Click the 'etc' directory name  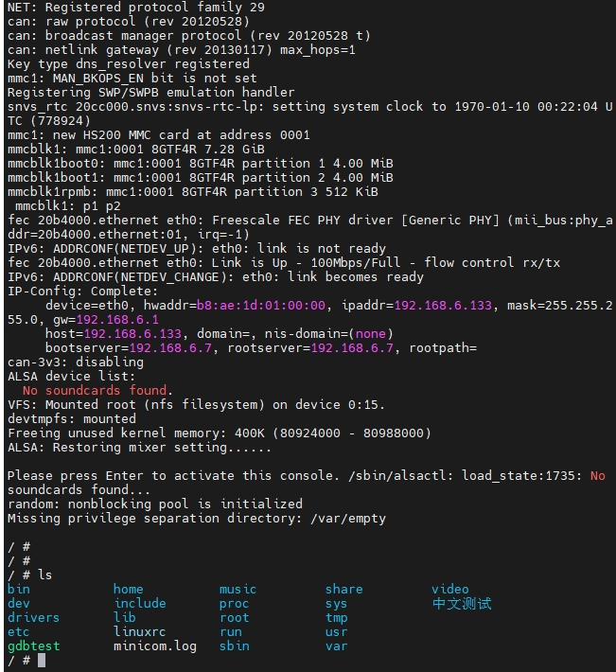[18, 631]
